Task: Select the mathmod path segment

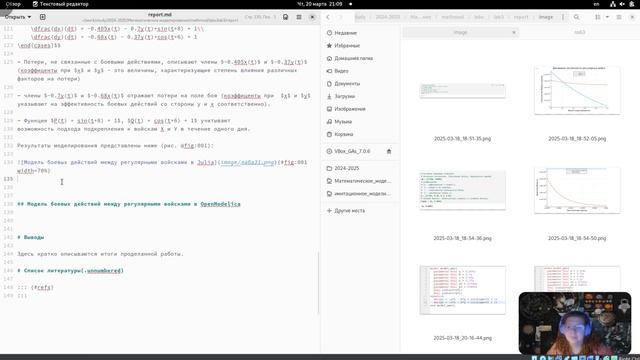Action: coord(452,17)
